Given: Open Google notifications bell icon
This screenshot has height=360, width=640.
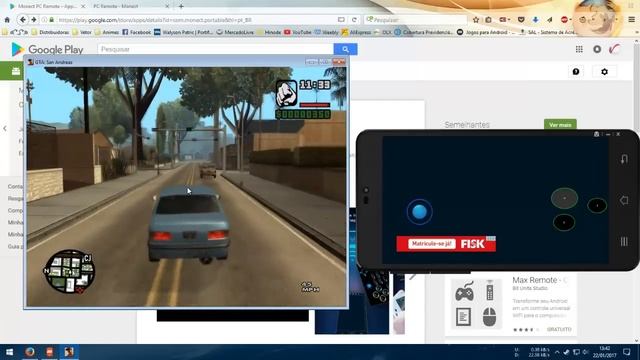Looking at the screenshot, I should (x=597, y=49).
